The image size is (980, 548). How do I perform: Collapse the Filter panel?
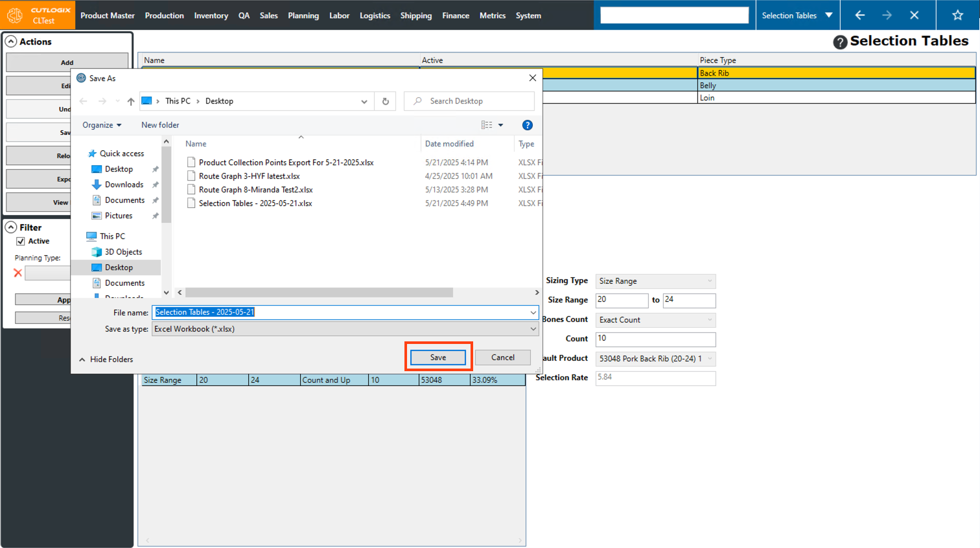pos(11,227)
